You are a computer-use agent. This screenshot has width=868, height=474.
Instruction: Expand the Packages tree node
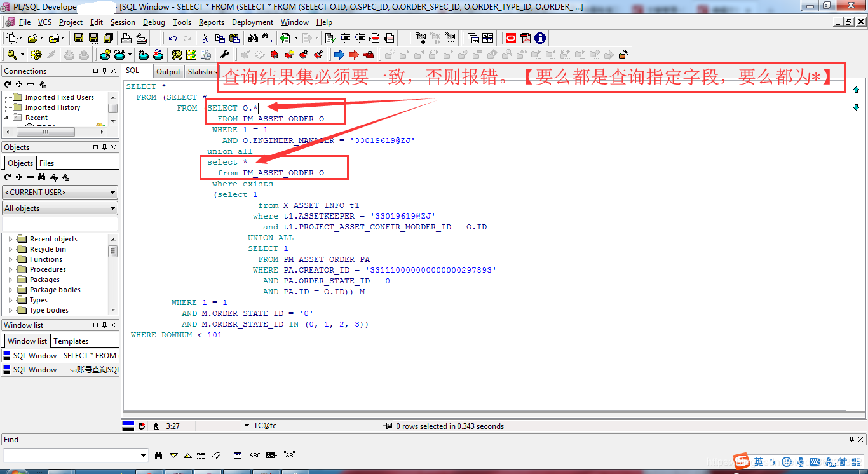[x=10, y=280]
